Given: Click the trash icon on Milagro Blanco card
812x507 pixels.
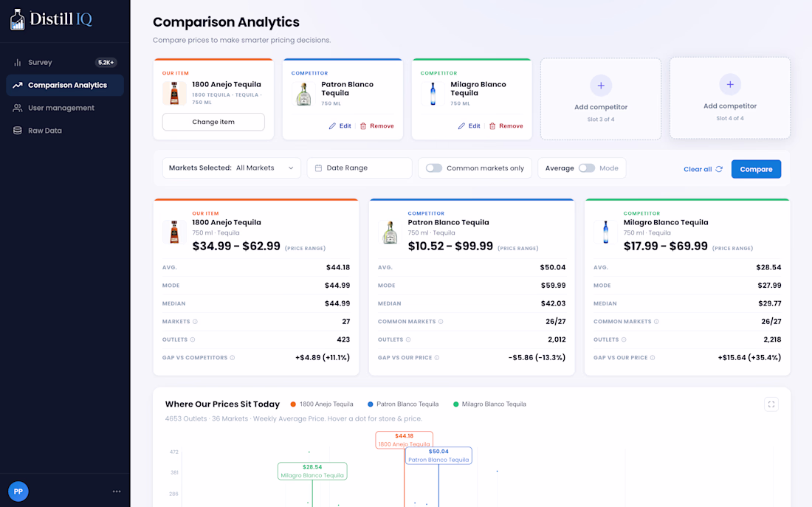Looking at the screenshot, I should coord(492,126).
